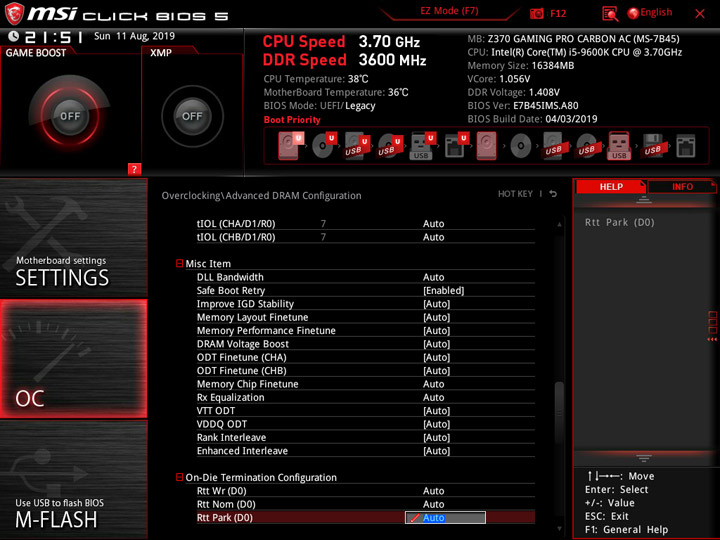This screenshot has height=540, width=720.
Task: Select the Rank Interleave row label
Action: pyautogui.click(x=231, y=437)
